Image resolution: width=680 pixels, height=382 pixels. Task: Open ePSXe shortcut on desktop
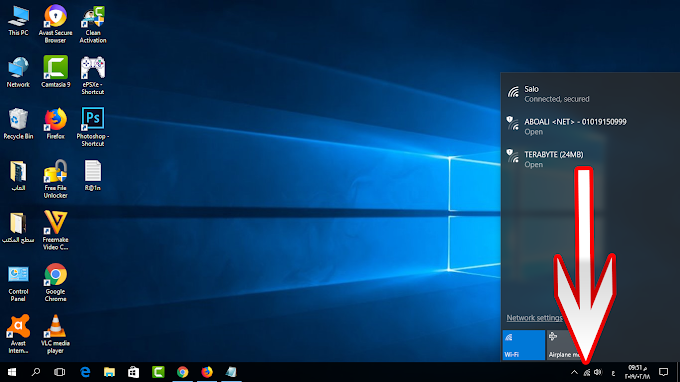[x=93, y=75]
